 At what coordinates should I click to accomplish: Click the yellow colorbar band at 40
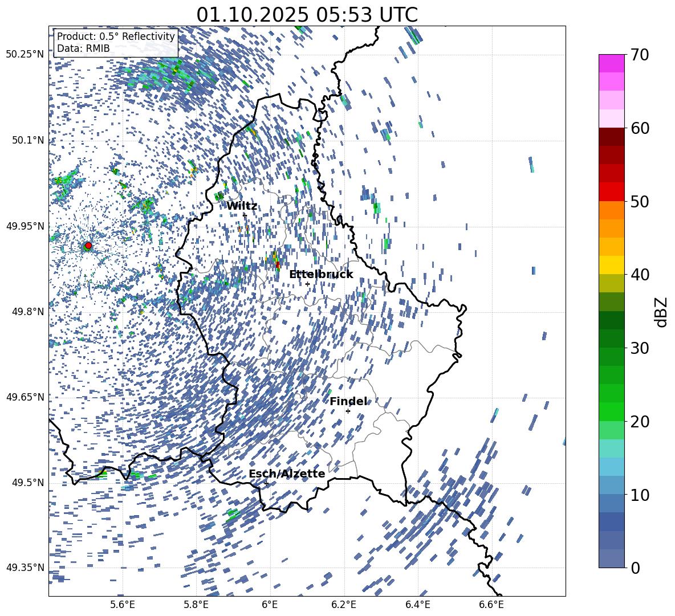pos(611,265)
